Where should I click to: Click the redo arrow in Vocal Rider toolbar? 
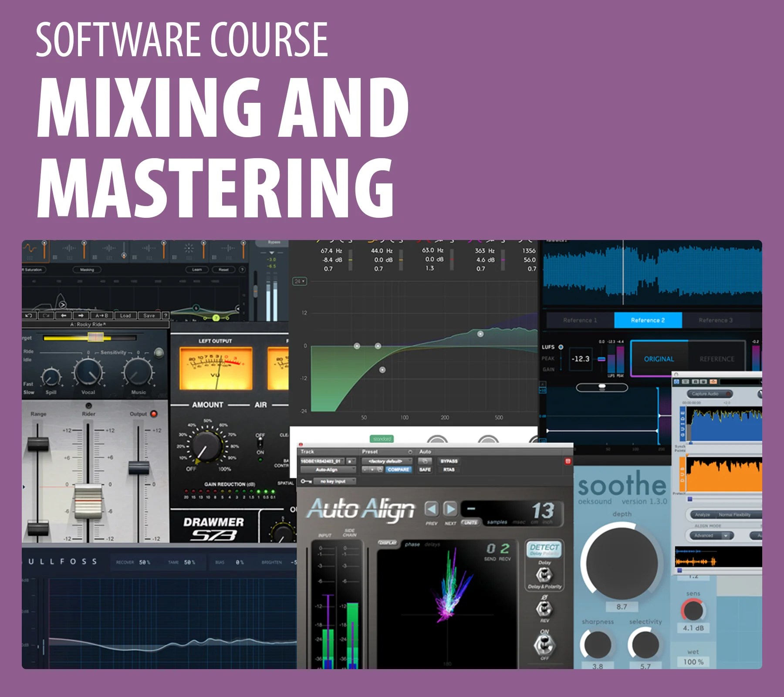(46, 315)
